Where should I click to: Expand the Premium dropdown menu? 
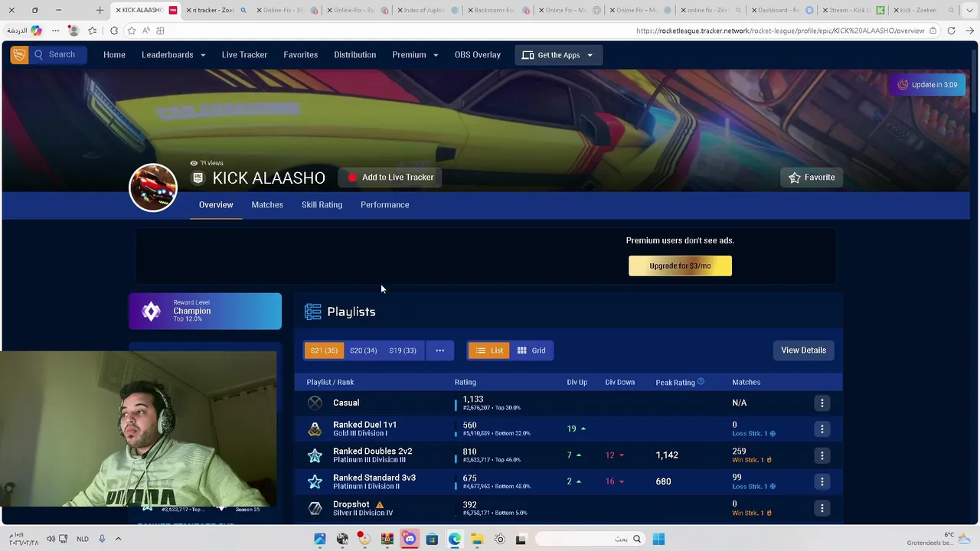415,55
